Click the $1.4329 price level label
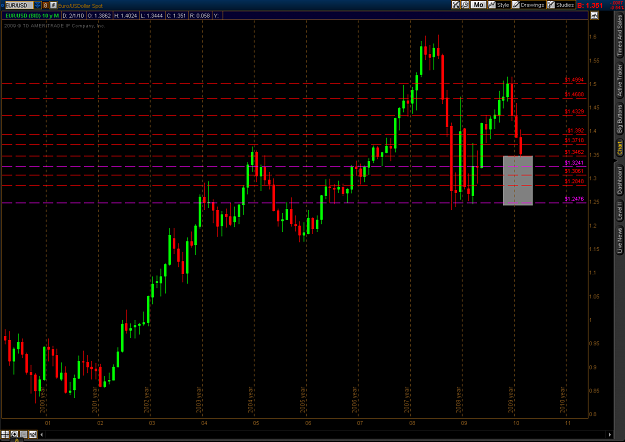This screenshot has width=625, height=442. 574,112
